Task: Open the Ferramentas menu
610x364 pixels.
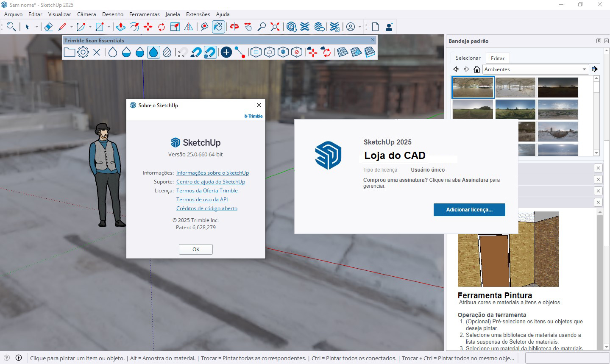Action: (145, 14)
